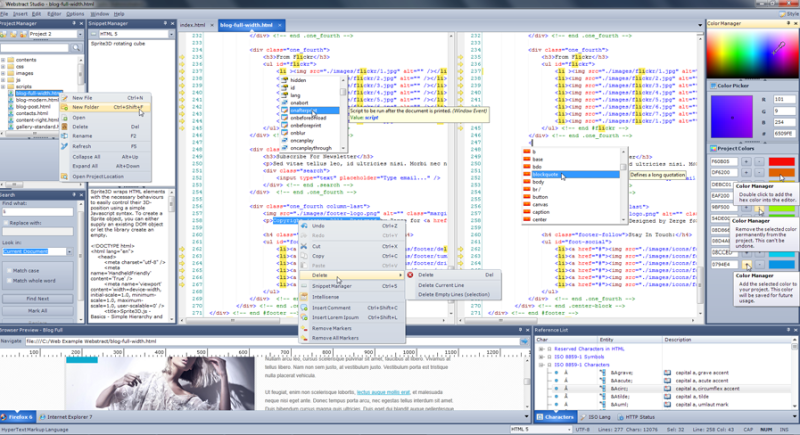Open the Options menu

(x=75, y=14)
